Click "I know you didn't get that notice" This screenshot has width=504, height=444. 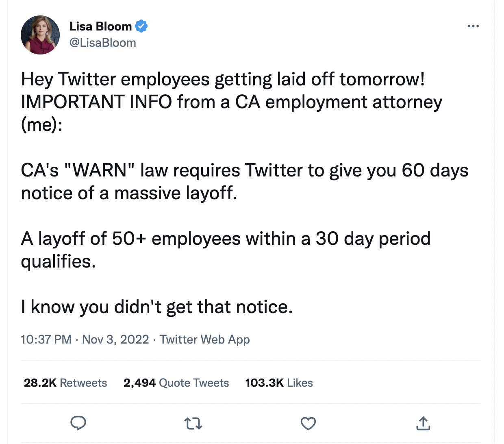coord(156,307)
